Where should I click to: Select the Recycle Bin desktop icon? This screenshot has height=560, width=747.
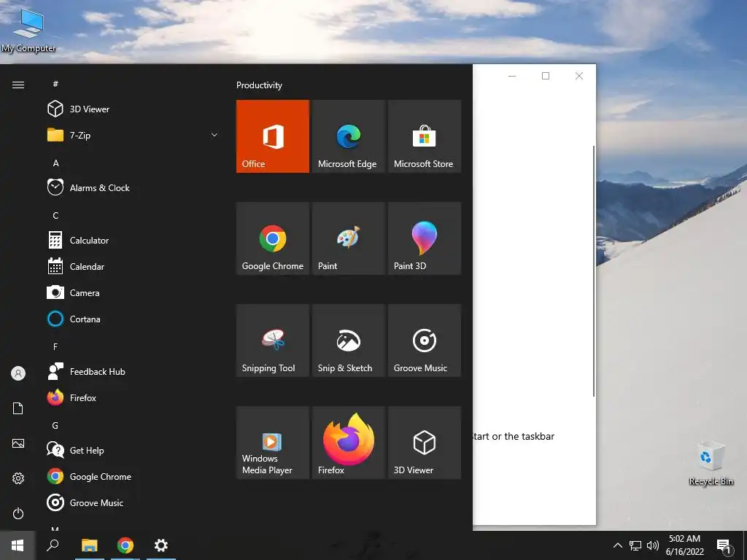coord(711,463)
